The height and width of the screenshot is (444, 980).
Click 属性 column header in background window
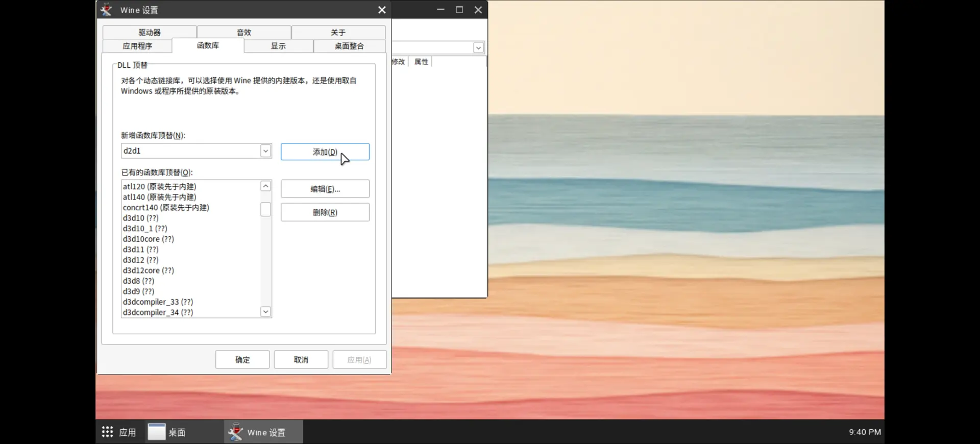[421, 62]
